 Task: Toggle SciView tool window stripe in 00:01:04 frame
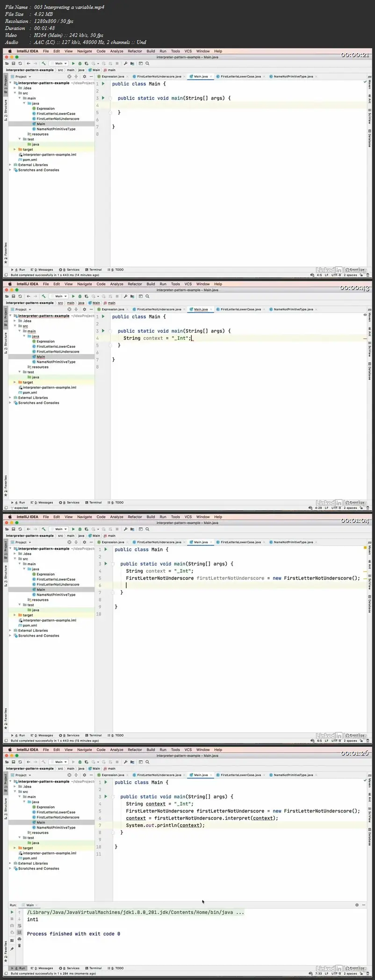[369, 582]
